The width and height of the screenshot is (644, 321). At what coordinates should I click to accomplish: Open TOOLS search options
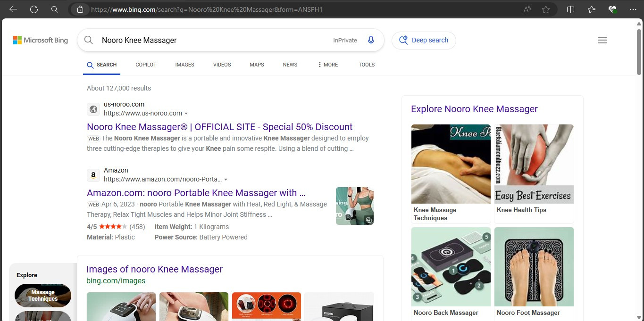(367, 65)
